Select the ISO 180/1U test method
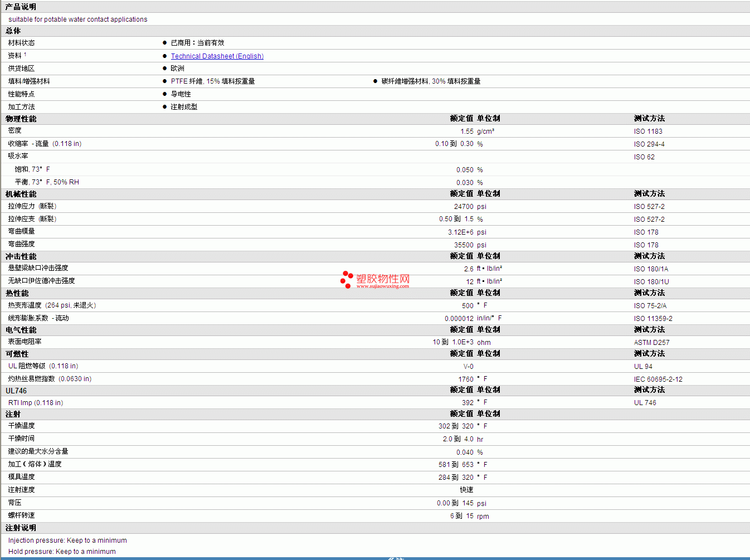The image size is (750, 560). pos(651,282)
